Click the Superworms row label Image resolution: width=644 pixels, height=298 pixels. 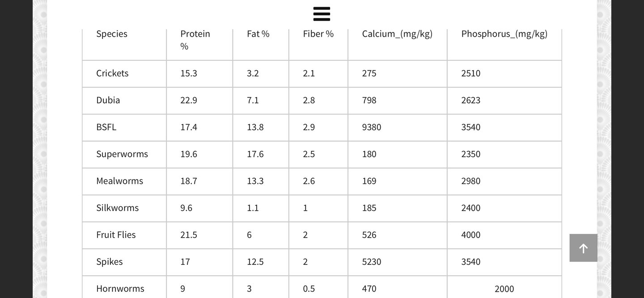coord(122,154)
